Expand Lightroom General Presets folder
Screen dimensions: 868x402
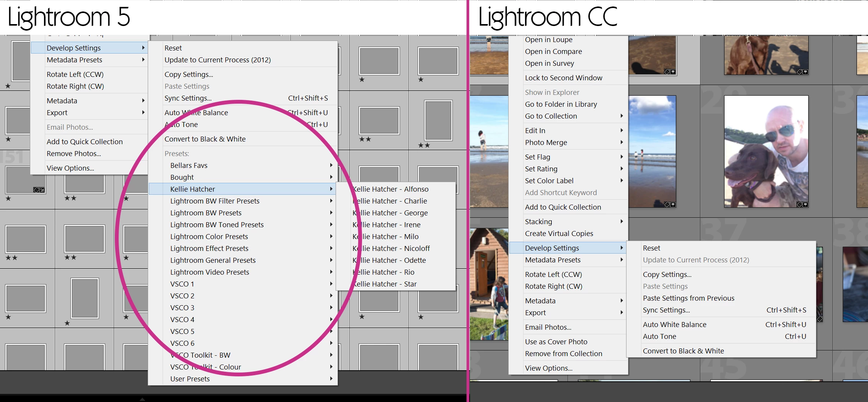(243, 260)
